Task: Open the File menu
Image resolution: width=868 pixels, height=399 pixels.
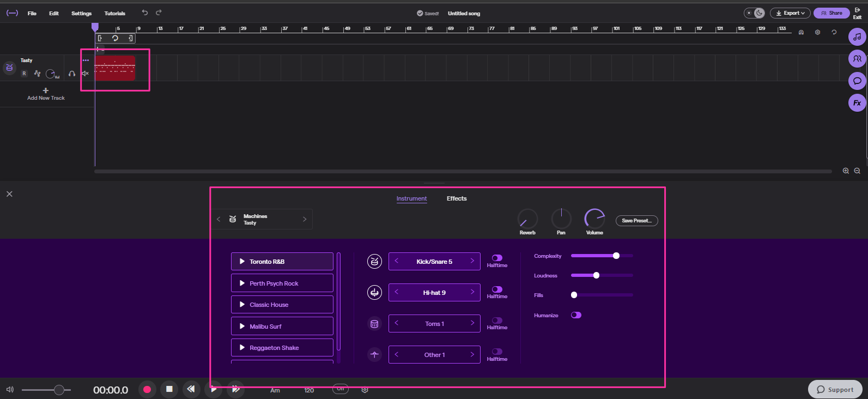Action: [32, 13]
